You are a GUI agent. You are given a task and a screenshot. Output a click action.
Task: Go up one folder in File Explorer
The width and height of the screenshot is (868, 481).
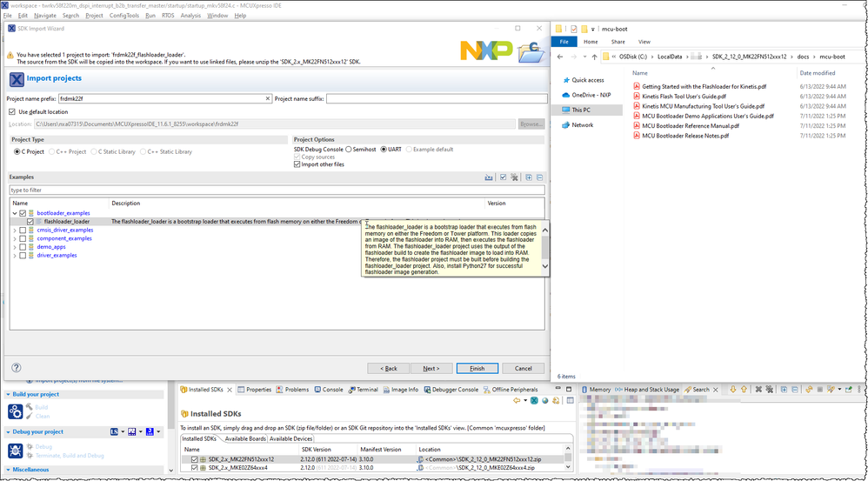coord(595,57)
